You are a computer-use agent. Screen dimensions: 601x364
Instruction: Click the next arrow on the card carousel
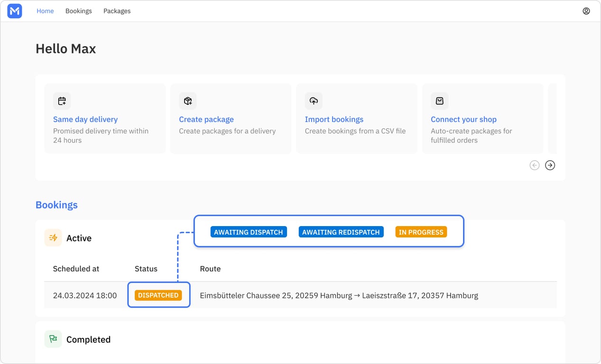[x=550, y=165]
